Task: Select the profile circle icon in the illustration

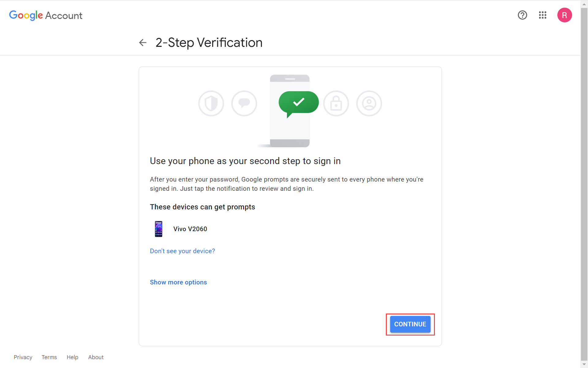Action: (369, 103)
